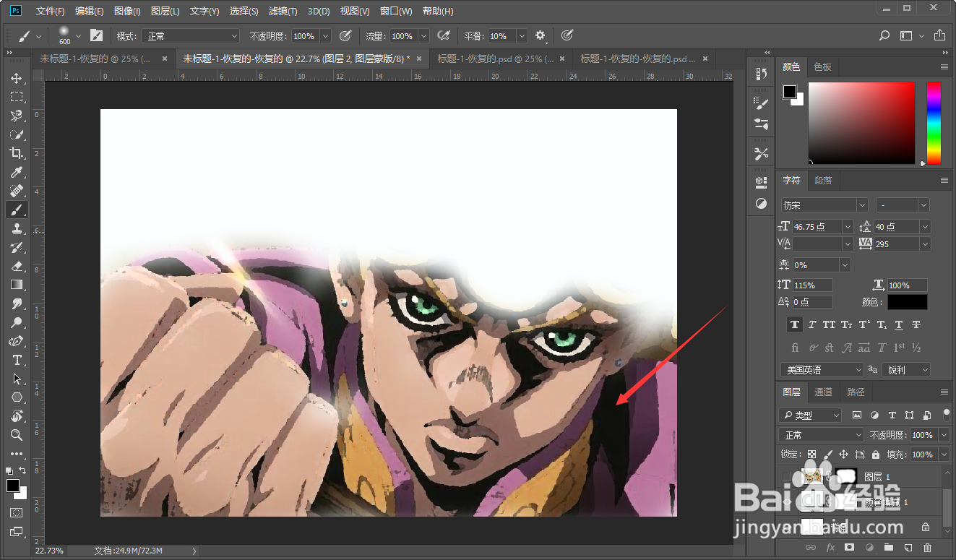This screenshot has width=956, height=560.
Task: Toggle lock transparent pixels
Action: coord(811,455)
